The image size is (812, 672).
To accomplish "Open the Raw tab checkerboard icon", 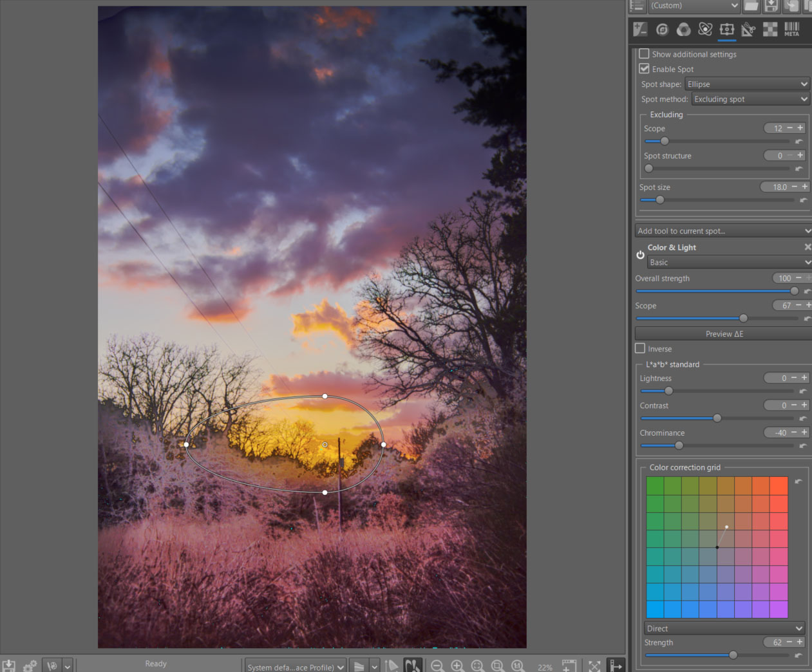I will (x=770, y=29).
